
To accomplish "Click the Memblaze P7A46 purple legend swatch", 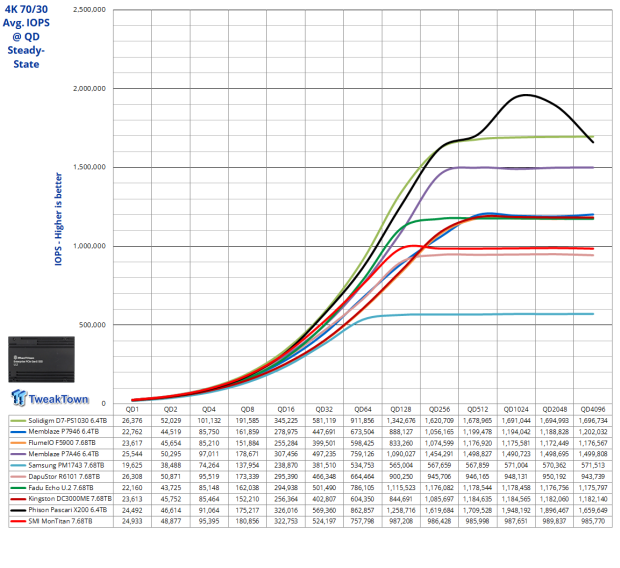I will point(18,454).
